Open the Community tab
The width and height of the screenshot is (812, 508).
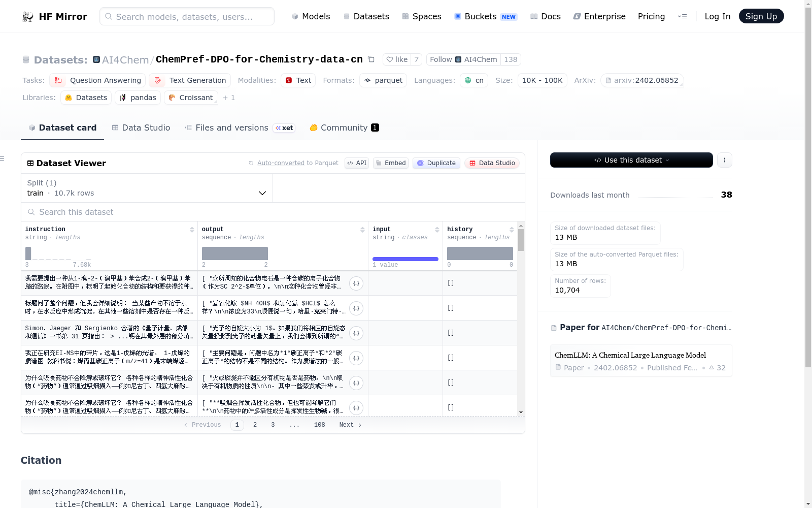[344, 128]
